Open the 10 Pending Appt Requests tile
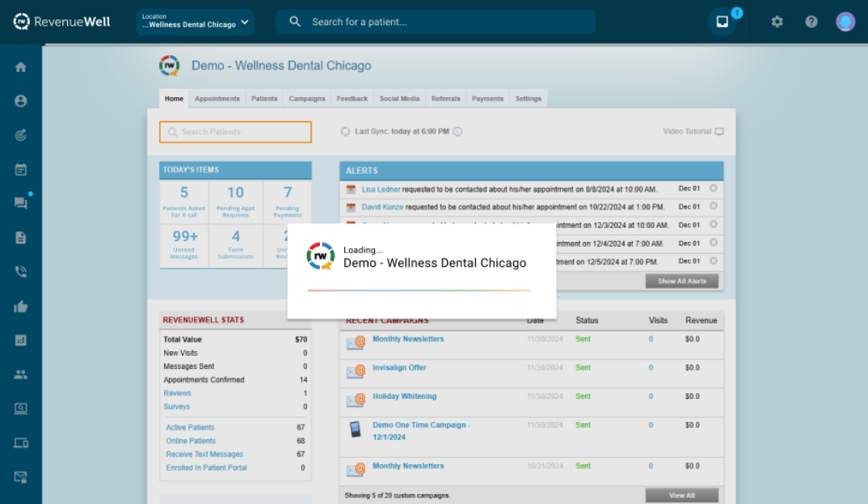Viewport: 868px width, 504px height. point(235,201)
